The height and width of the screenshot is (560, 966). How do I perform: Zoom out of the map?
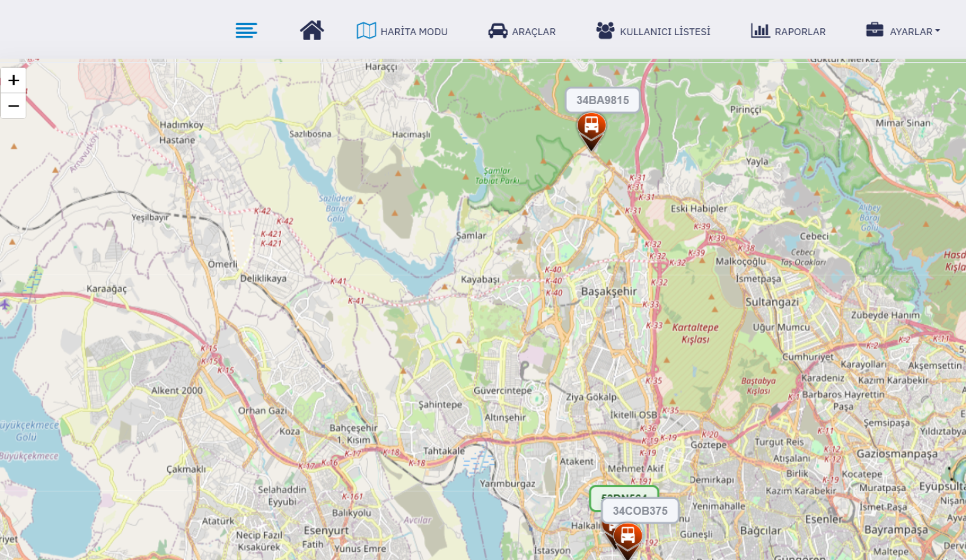(x=13, y=106)
